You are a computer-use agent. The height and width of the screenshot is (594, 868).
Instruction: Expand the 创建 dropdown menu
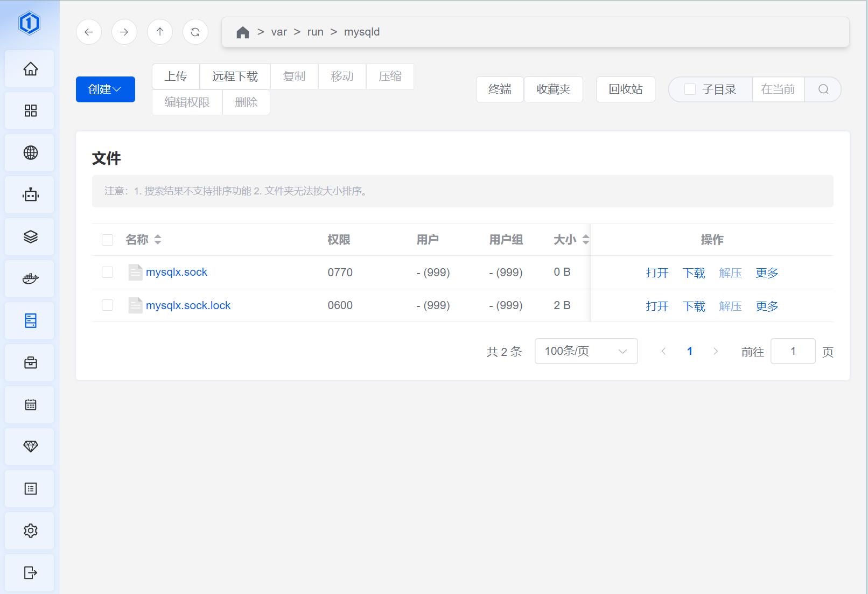(x=105, y=89)
